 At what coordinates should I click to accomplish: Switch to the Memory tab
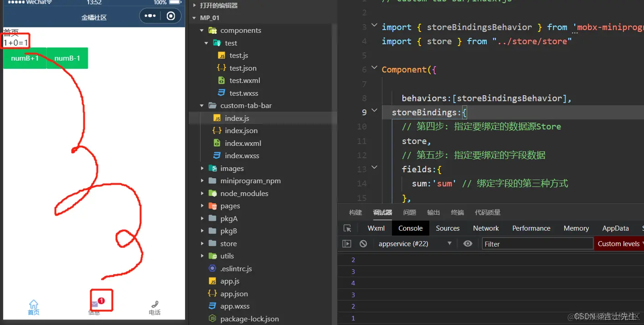(576, 228)
